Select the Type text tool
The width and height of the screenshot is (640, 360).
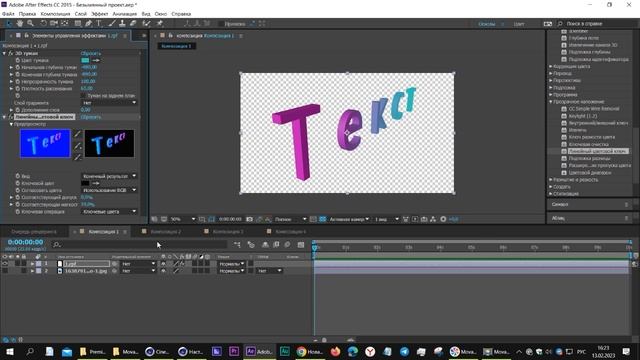[99, 24]
